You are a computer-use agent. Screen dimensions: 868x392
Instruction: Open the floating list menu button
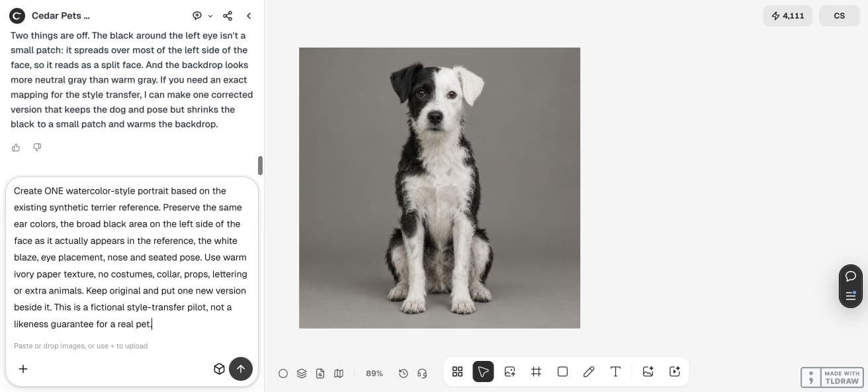(851, 295)
